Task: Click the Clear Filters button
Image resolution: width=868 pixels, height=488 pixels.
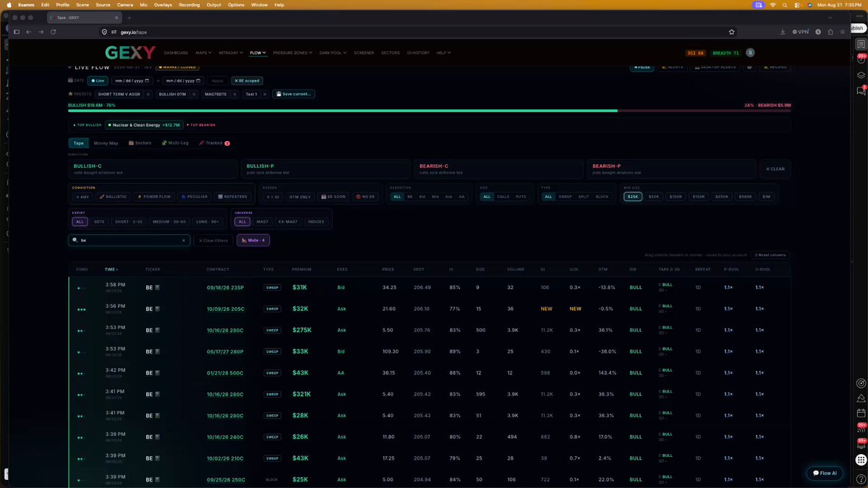Action: tap(213, 240)
